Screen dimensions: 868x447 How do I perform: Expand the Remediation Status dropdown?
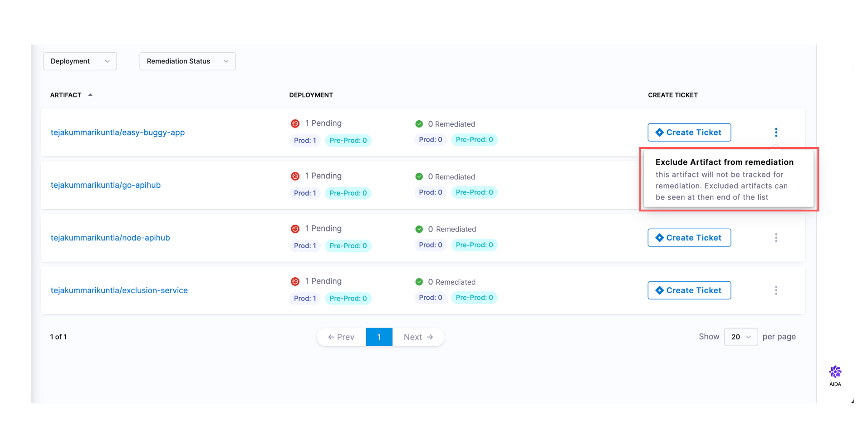click(187, 61)
